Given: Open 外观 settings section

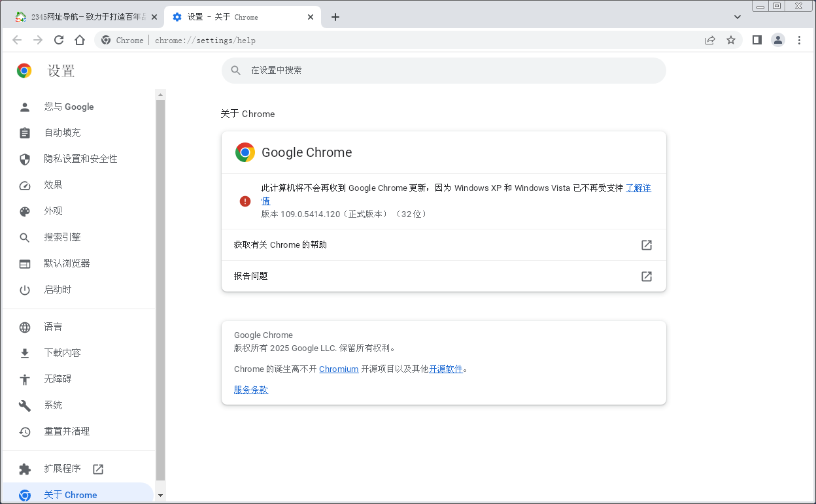Looking at the screenshot, I should tap(78, 211).
